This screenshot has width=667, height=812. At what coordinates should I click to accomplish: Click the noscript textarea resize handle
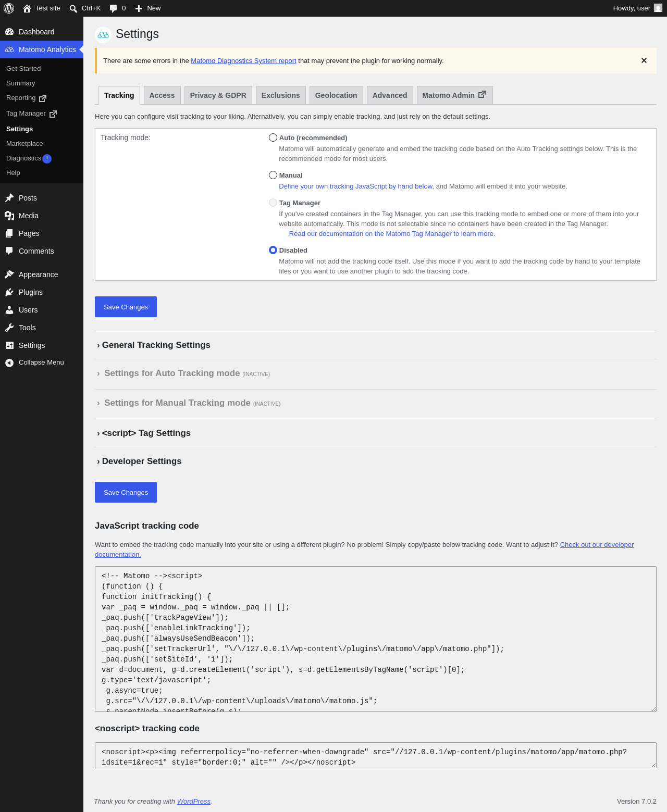[653, 765]
